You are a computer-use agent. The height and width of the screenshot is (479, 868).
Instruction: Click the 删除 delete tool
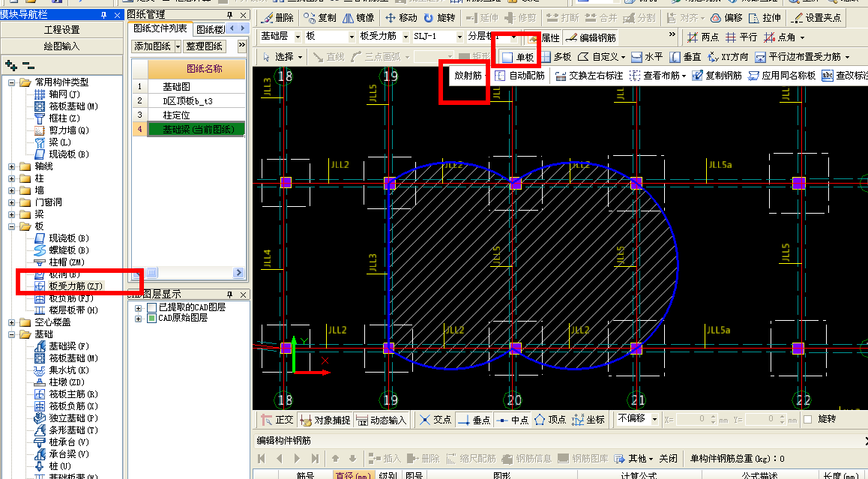pyautogui.click(x=278, y=18)
